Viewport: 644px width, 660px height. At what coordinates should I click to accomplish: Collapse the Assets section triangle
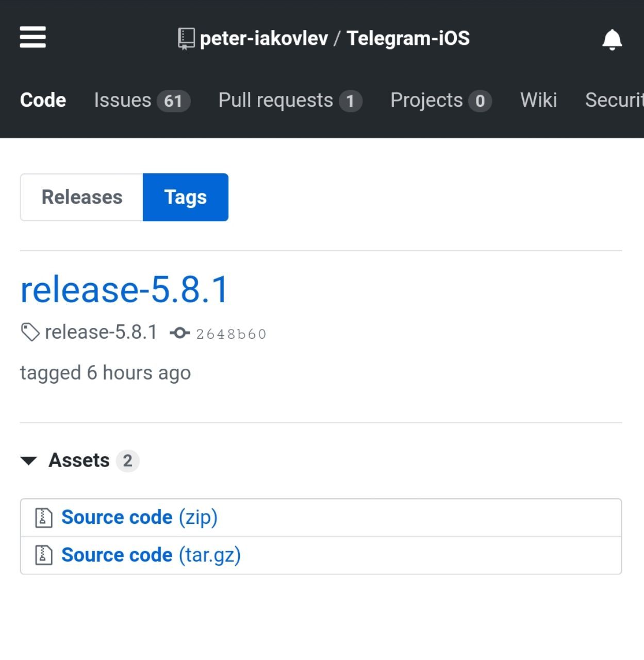coord(29,460)
